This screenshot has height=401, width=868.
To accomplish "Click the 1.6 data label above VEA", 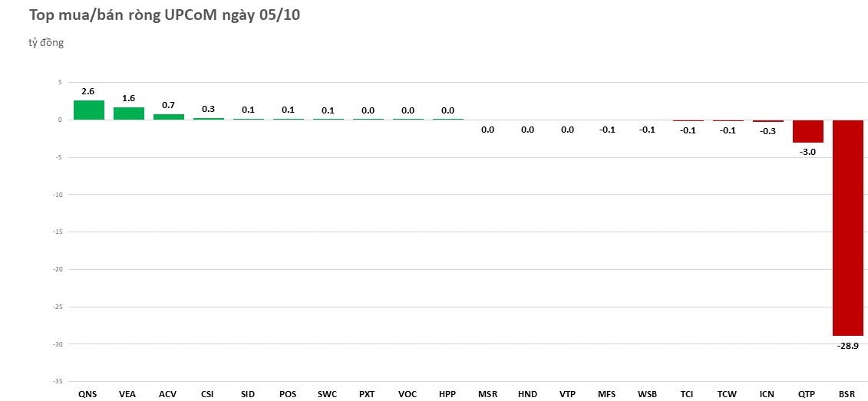I will (128, 98).
